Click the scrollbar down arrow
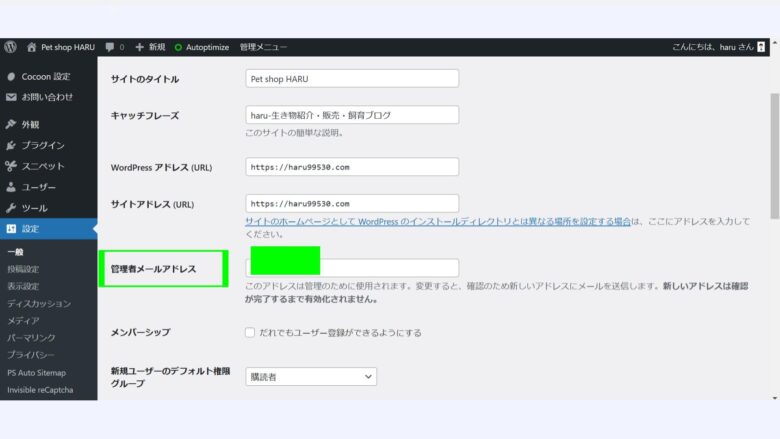The height and width of the screenshot is (439, 780). (775, 398)
